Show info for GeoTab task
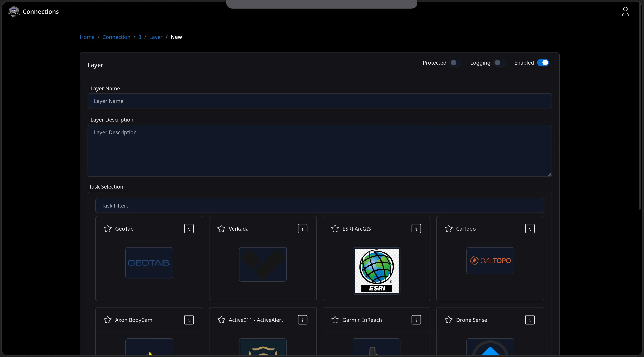 click(189, 228)
